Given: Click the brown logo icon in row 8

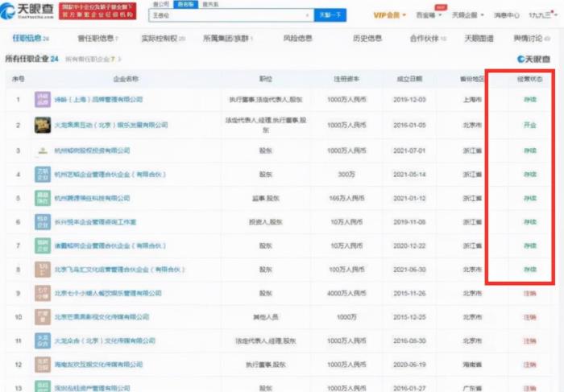Looking at the screenshot, I should 42,269.
